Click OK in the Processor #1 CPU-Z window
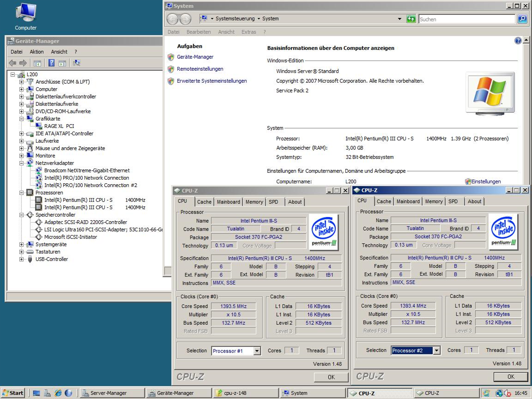This screenshot has width=532, height=399. 331,377
